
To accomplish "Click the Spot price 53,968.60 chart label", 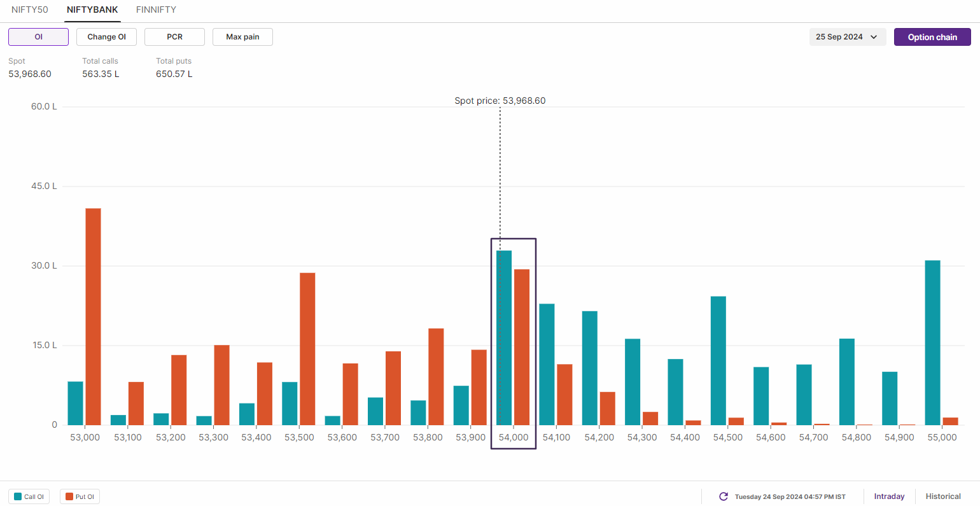I will click(x=500, y=101).
